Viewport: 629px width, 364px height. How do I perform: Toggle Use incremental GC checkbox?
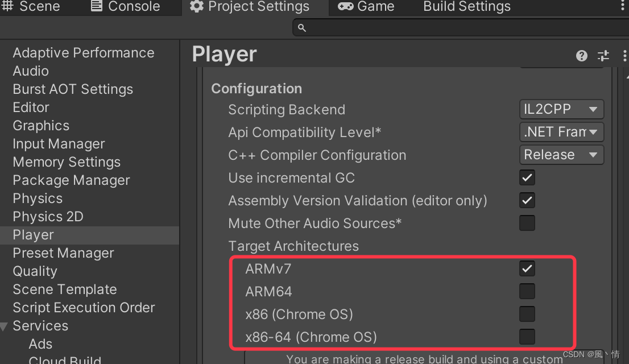point(527,177)
